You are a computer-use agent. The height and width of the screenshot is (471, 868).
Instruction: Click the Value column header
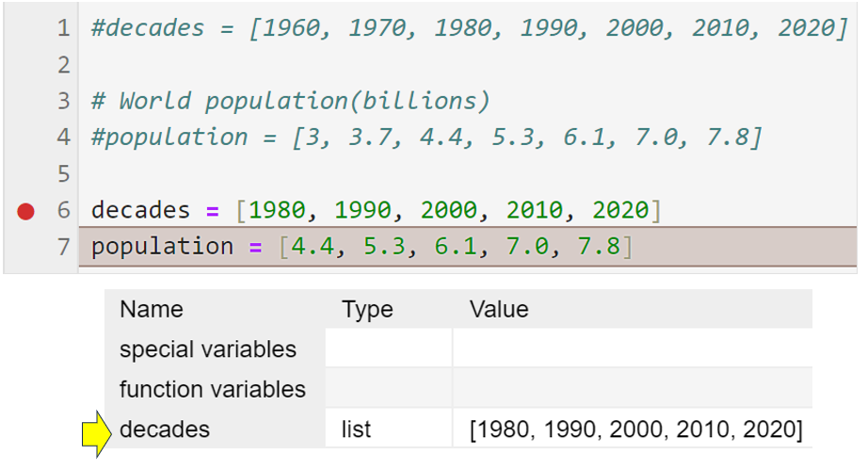coord(498,309)
